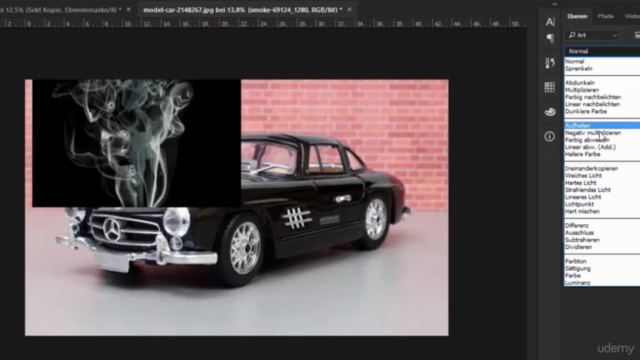Open the Paragraph panel icon
This screenshot has height=360, width=640.
coord(550,38)
